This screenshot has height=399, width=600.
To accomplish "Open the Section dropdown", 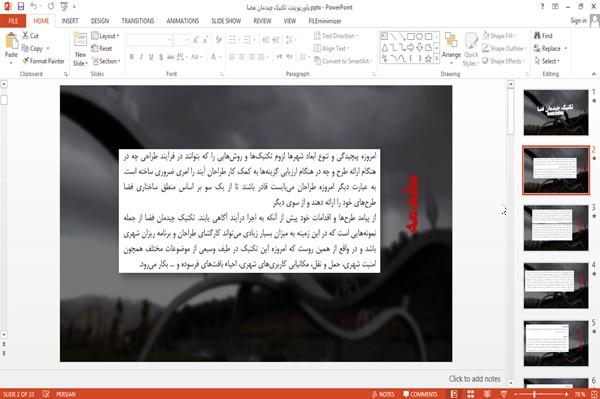I will [106, 61].
